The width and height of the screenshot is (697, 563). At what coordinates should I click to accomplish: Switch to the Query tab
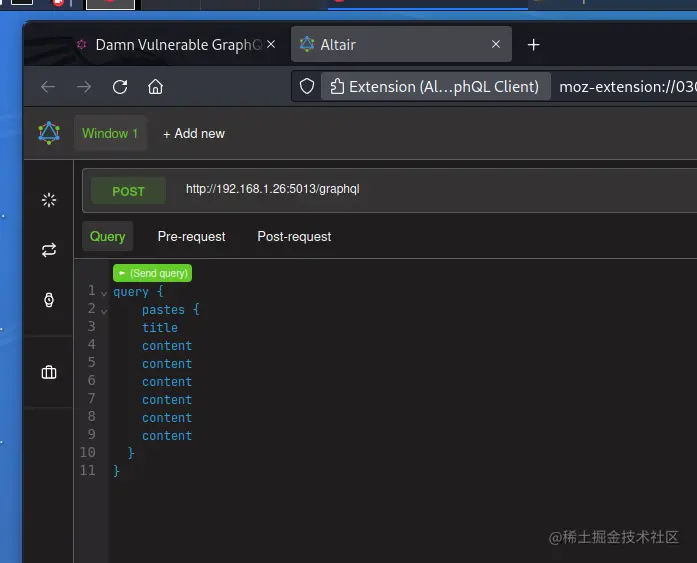(x=108, y=236)
